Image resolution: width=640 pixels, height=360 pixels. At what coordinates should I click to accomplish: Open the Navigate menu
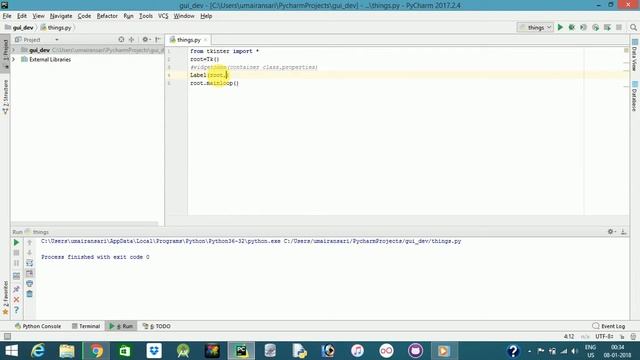point(61,16)
